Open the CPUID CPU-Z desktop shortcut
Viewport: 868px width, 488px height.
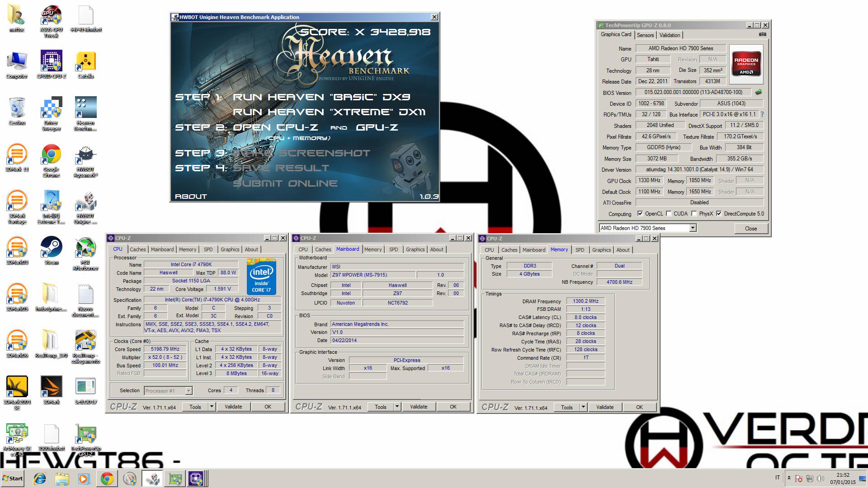click(x=51, y=65)
